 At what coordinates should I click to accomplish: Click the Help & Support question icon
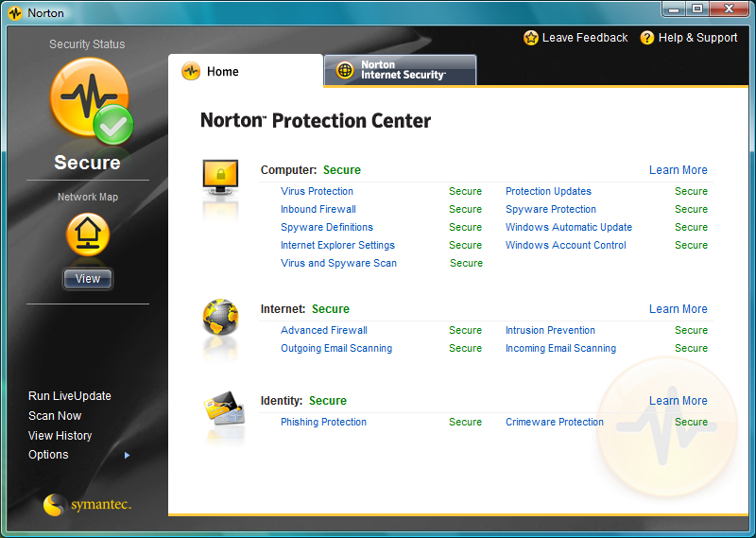(647, 38)
